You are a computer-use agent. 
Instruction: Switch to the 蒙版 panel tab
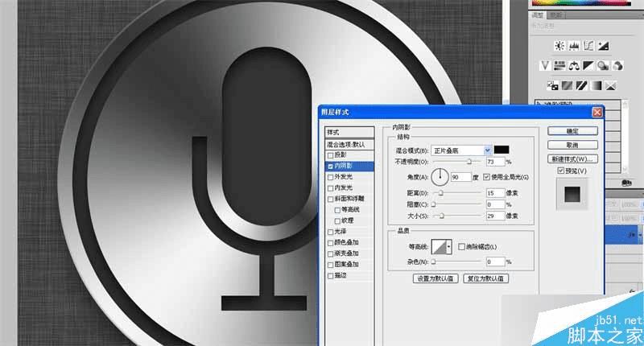[x=556, y=15]
